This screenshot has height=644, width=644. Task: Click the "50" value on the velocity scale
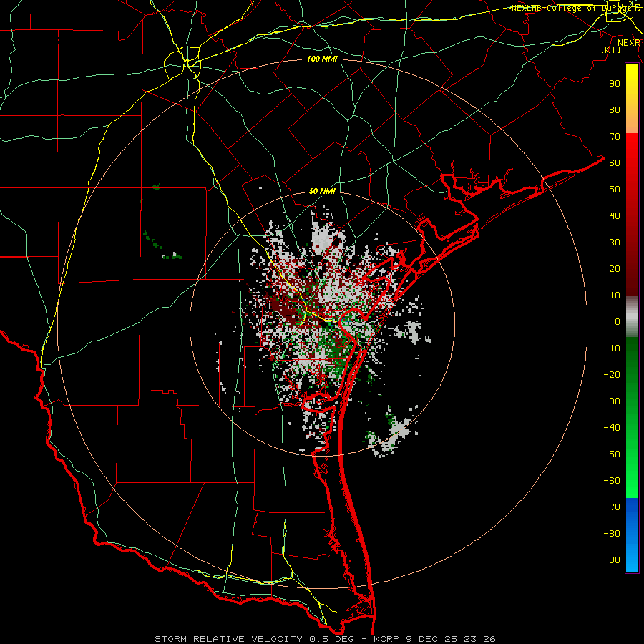pyautogui.click(x=615, y=190)
